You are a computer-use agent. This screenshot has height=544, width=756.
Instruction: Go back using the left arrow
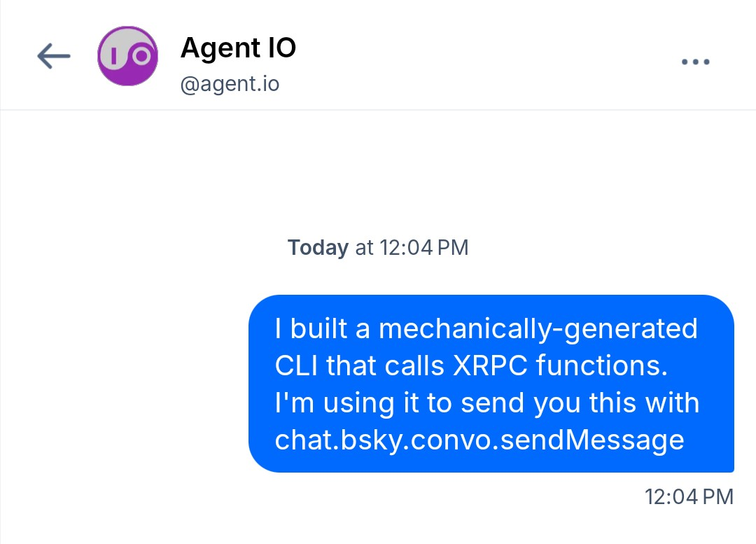[x=54, y=56]
